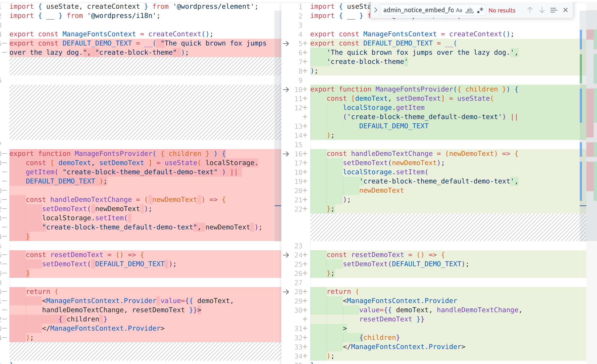Revert block using arrow at line 10

(x=286, y=90)
